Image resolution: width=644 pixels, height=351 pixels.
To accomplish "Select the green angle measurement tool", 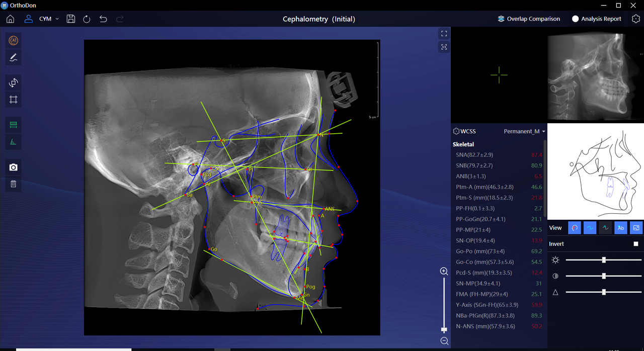I will [14, 142].
